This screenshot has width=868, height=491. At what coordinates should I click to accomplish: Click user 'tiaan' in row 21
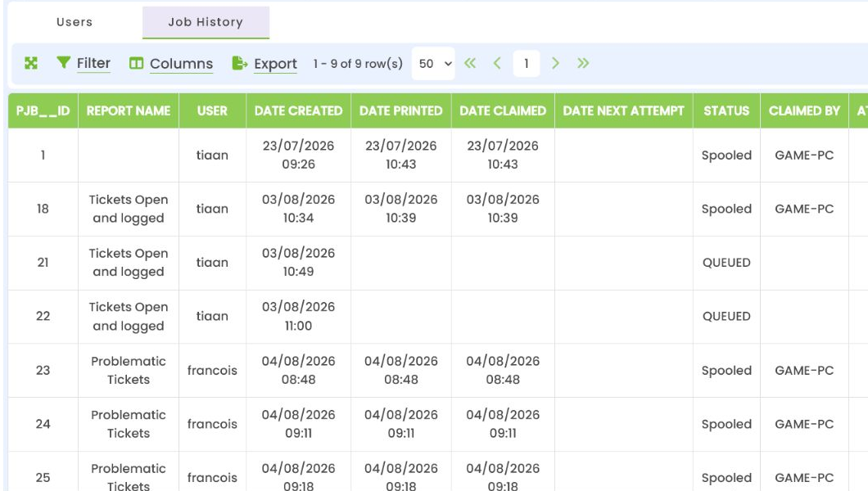[212, 263]
